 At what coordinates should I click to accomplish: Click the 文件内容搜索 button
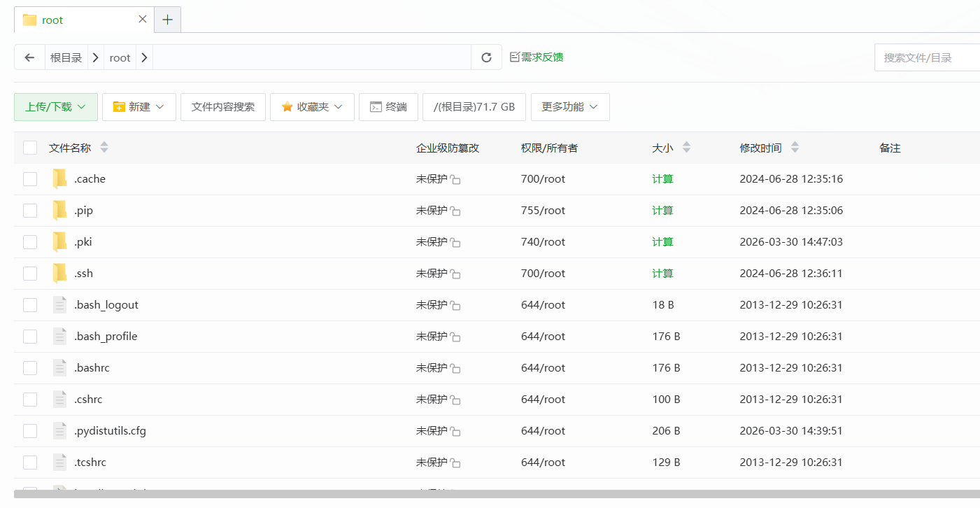223,107
